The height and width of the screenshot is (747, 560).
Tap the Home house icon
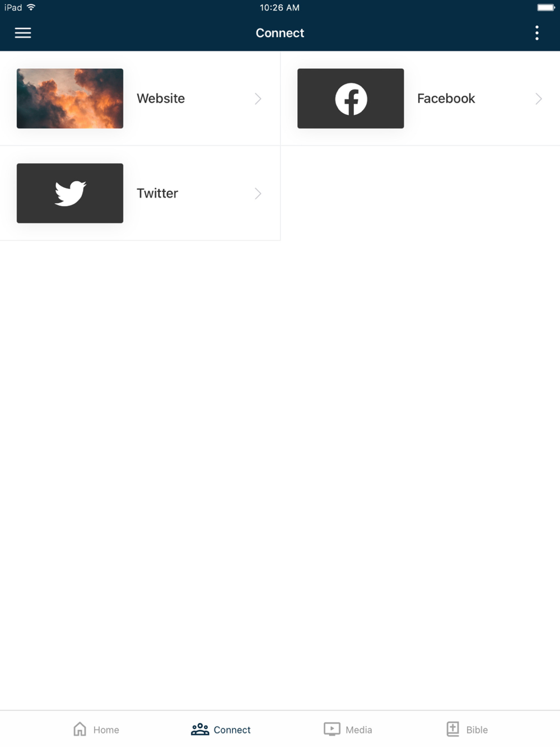pos(80,729)
